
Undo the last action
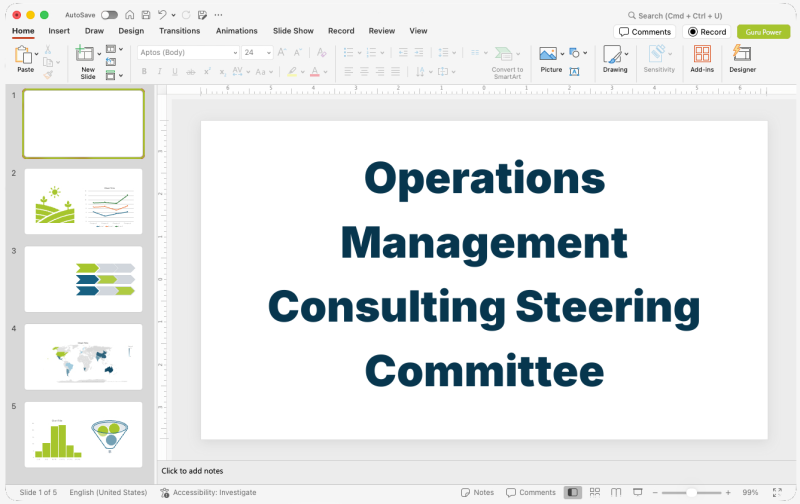(x=162, y=15)
